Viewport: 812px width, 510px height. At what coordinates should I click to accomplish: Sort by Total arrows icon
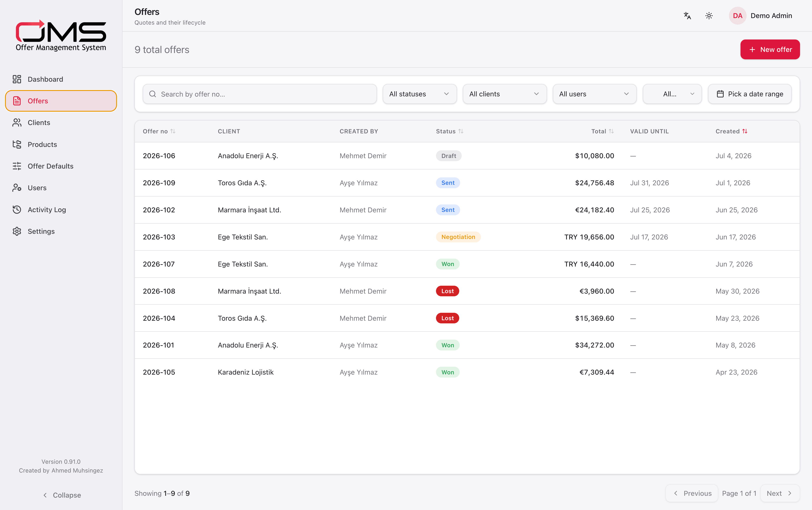(x=611, y=131)
